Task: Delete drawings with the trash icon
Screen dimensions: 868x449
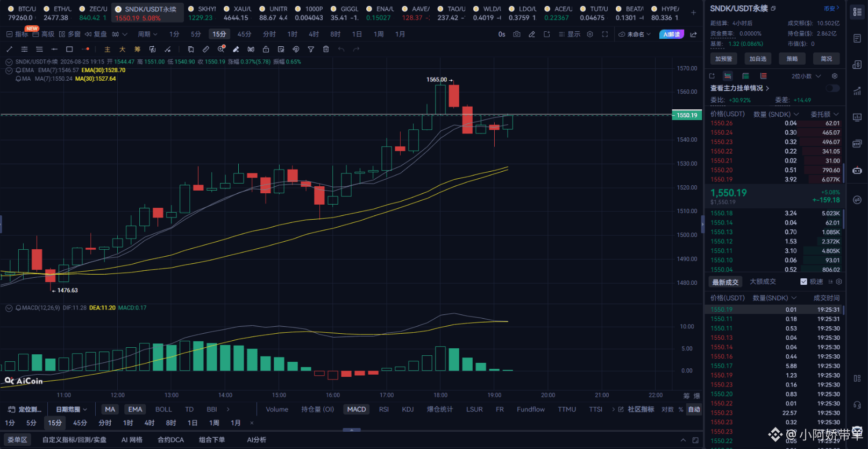Action: (326, 49)
